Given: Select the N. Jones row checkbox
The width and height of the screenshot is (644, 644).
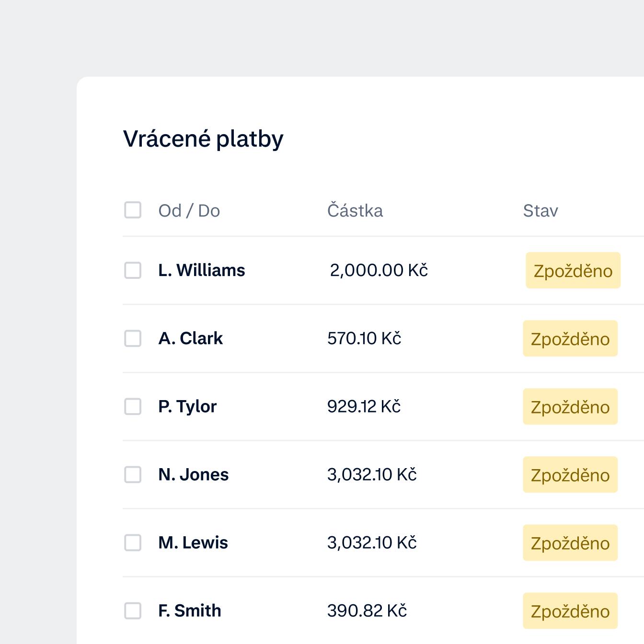Looking at the screenshot, I should coord(132,474).
